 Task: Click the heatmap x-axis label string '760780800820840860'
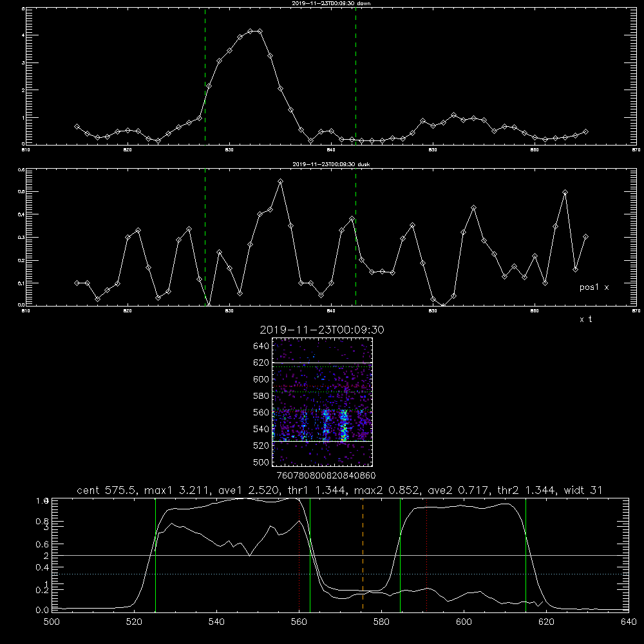[326, 476]
